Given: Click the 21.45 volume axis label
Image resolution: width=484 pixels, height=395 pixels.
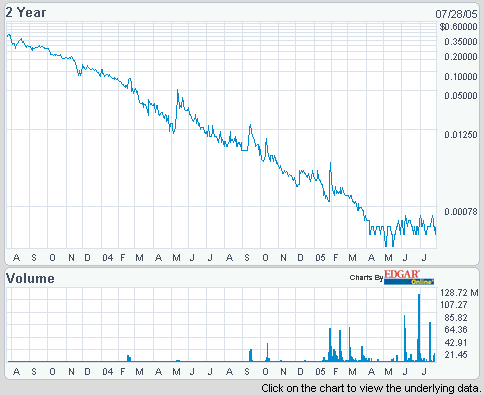Looking at the screenshot, I should click(456, 355).
